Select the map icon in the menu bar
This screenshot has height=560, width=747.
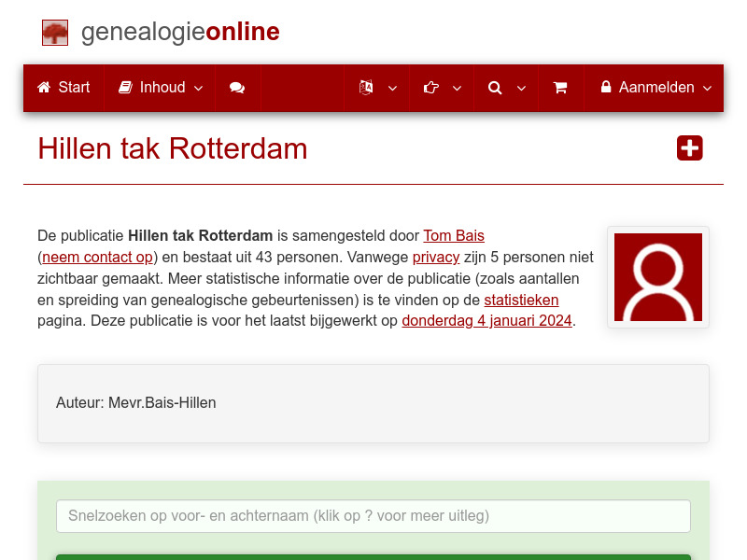[368, 88]
